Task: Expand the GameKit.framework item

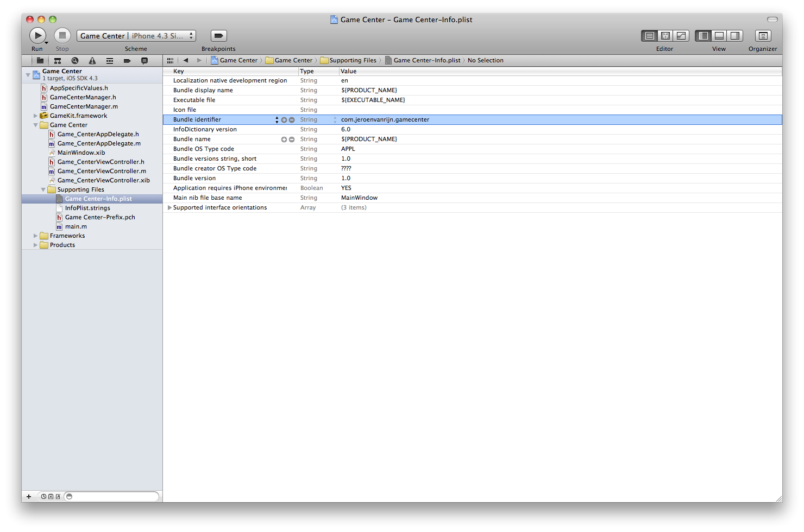Action: [x=35, y=116]
